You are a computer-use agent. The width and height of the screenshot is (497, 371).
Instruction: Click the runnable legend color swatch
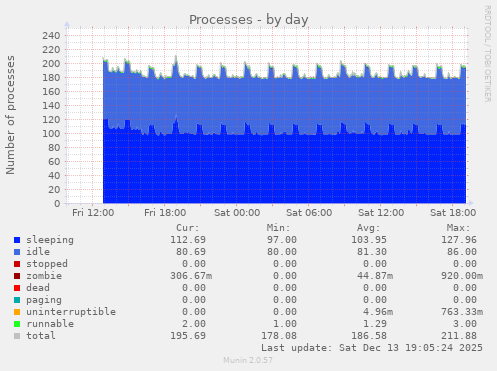17,324
